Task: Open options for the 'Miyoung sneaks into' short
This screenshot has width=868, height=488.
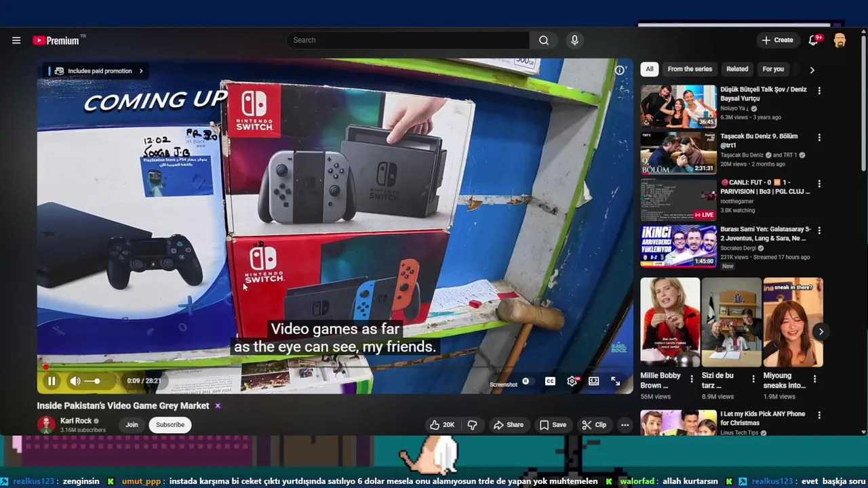Action: pyautogui.click(x=815, y=380)
